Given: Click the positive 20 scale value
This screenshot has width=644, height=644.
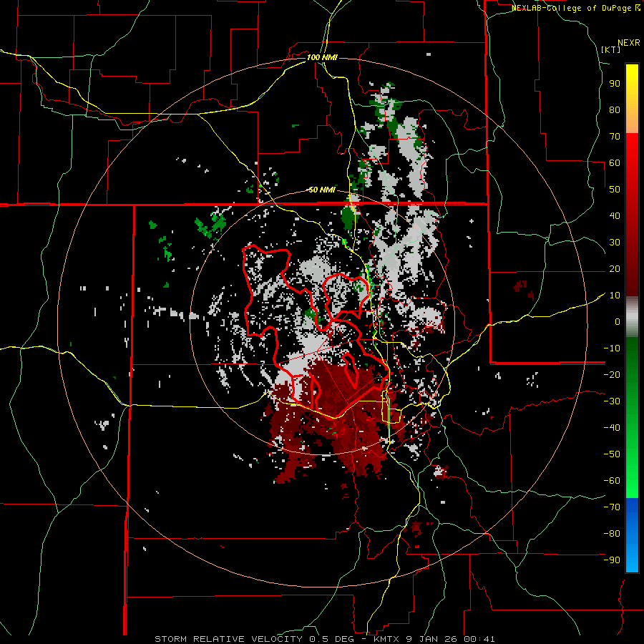Looking at the screenshot, I should click(x=615, y=268).
